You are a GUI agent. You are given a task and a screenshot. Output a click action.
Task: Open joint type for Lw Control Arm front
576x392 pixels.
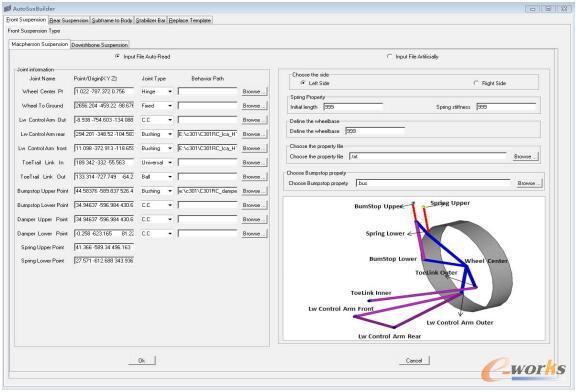170,148
